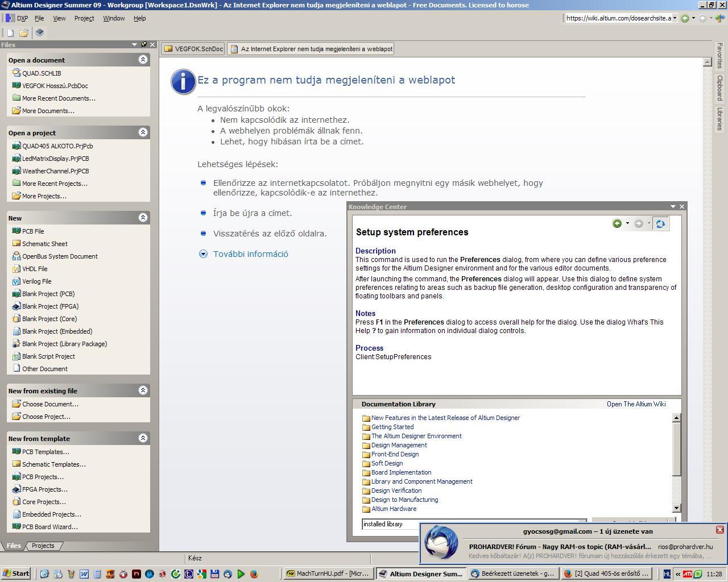Open the Window menu

pos(114,18)
